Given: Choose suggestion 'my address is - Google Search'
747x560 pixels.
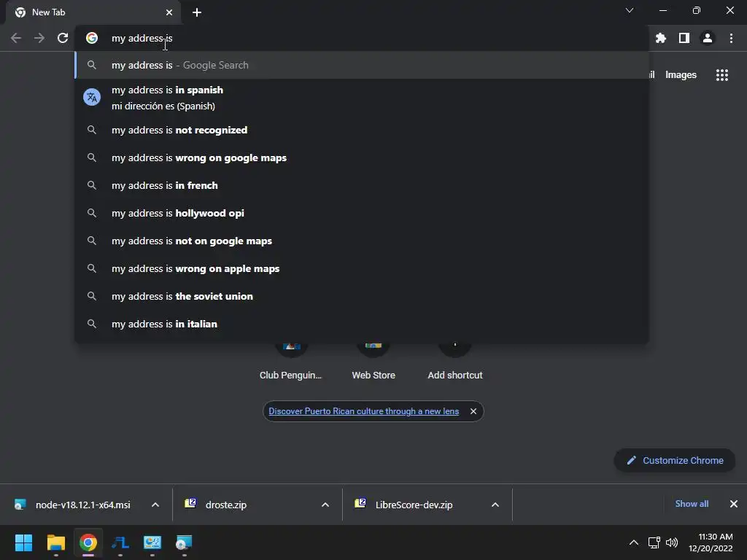Looking at the screenshot, I should (x=362, y=65).
